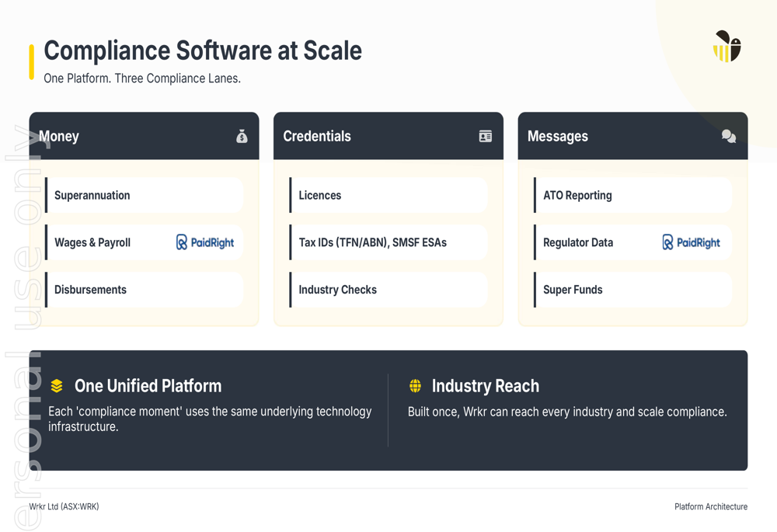This screenshot has width=777, height=532.
Task: Click the Regulator Data item
Action: point(632,242)
